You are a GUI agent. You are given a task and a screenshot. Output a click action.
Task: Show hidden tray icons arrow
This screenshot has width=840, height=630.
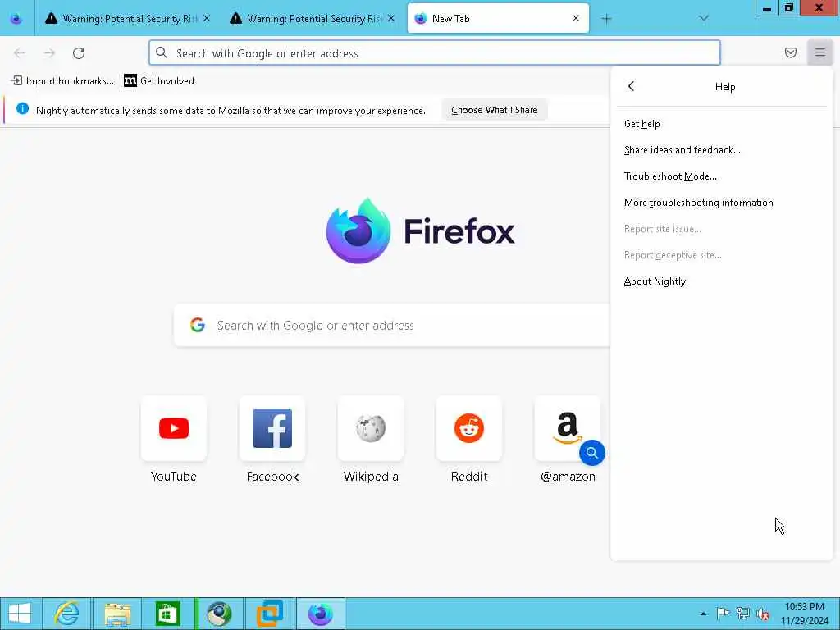(x=703, y=614)
